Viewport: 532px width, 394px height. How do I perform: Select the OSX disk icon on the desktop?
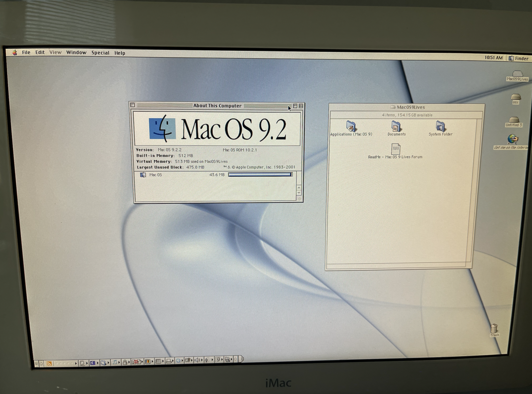pyautogui.click(x=516, y=99)
